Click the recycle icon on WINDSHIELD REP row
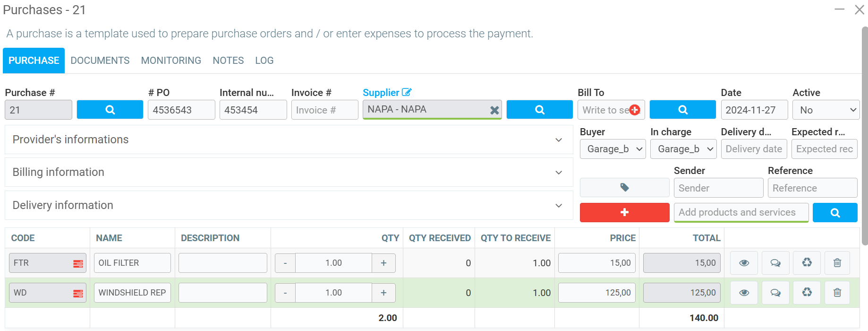 pyautogui.click(x=807, y=293)
